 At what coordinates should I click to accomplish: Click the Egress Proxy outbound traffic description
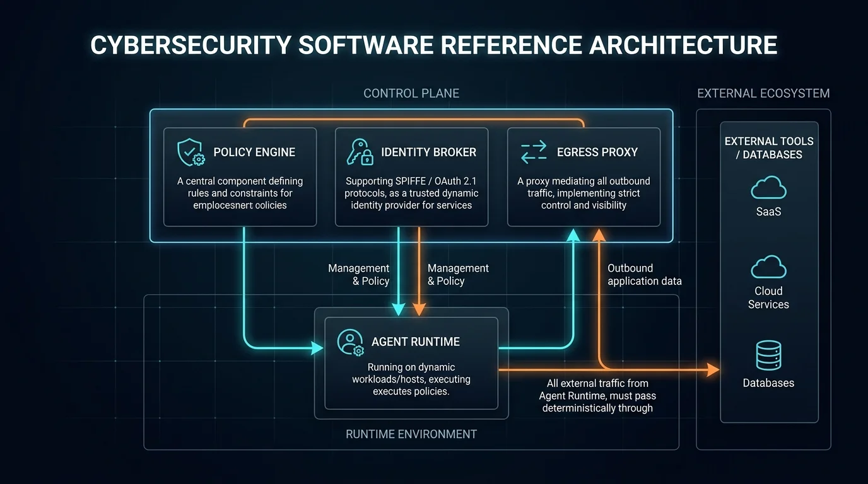pyautogui.click(x=584, y=193)
